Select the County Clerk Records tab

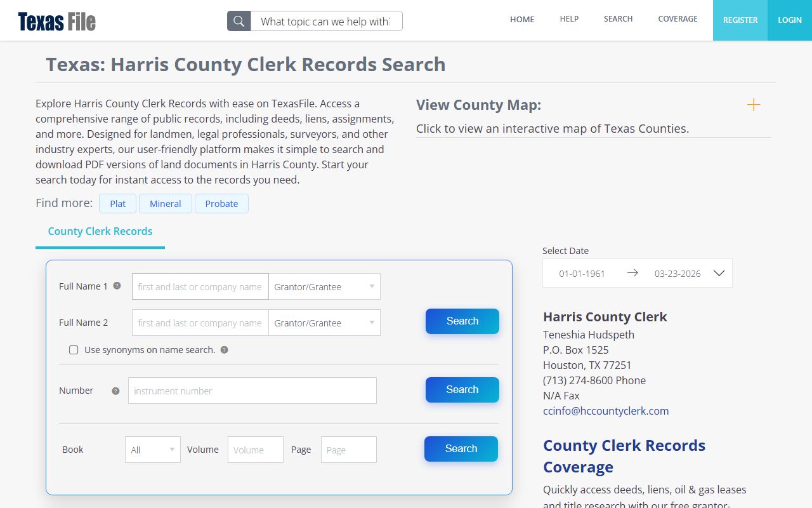coord(100,232)
